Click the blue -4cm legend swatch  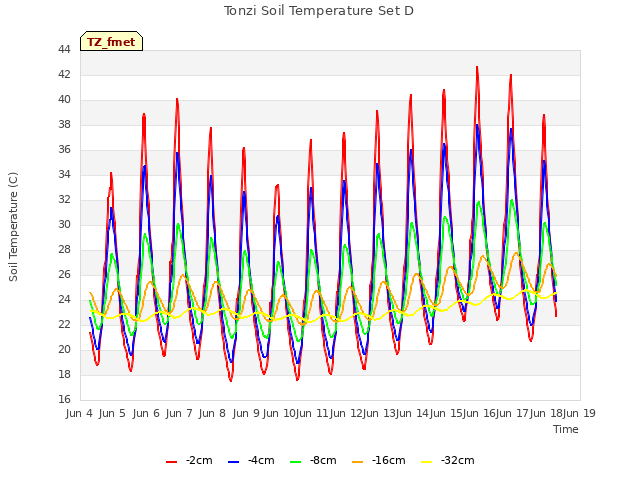(x=233, y=462)
